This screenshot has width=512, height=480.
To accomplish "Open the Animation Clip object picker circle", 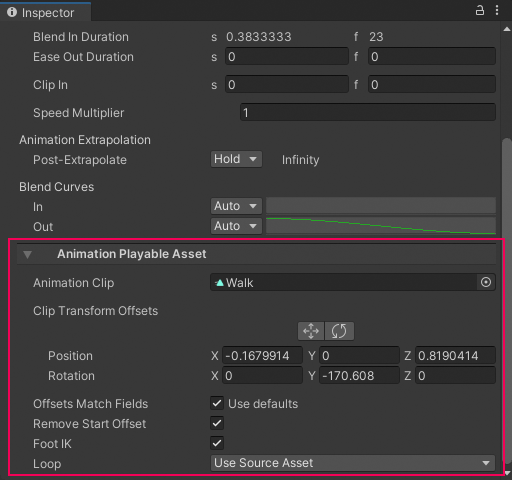I will (486, 282).
